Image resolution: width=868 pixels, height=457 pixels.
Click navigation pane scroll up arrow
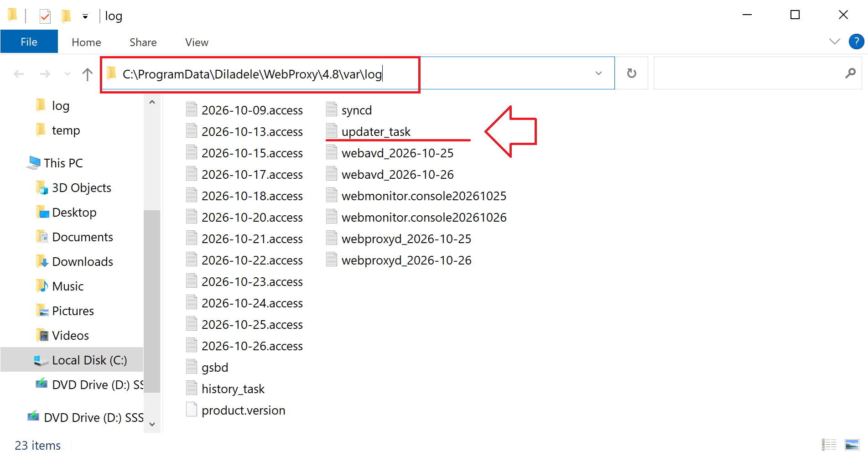[152, 102]
